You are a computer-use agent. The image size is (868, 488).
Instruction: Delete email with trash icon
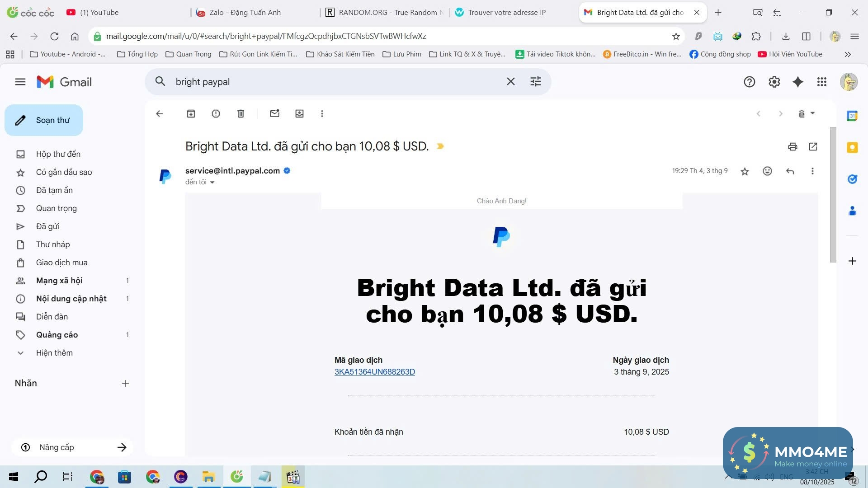241,114
